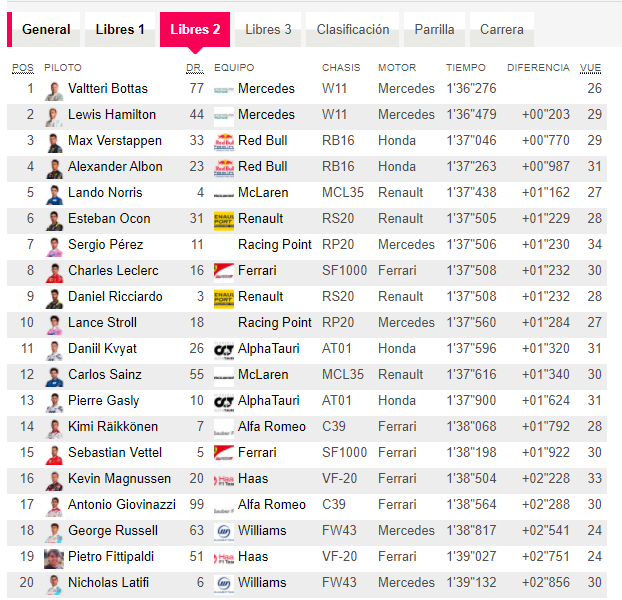The image size is (622, 600).
Task: Click Renault logo in Ricciardo row
Action: click(224, 299)
